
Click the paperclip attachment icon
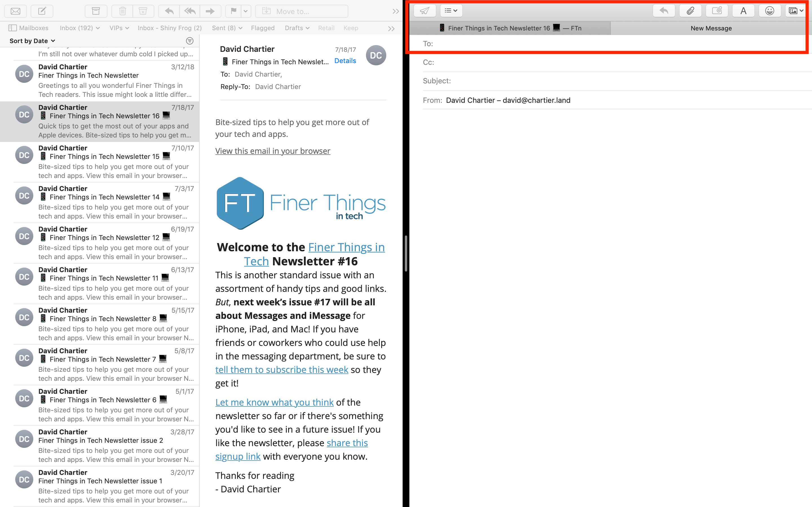click(690, 11)
